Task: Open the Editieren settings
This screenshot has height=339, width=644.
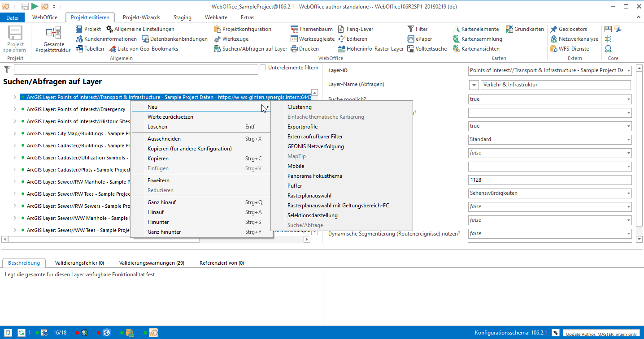Action: coord(354,39)
